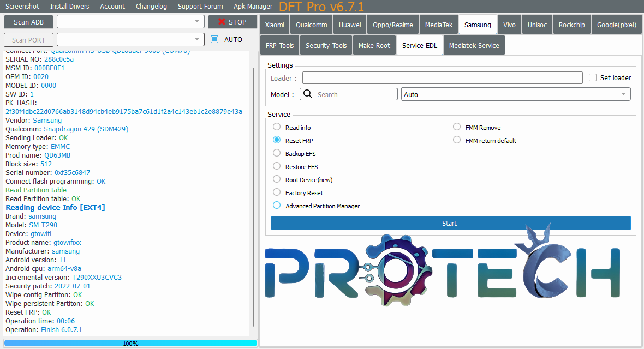Viewport: 644px width, 349px height.
Task: Choose Advanced Partition Manager option
Action: (x=277, y=205)
